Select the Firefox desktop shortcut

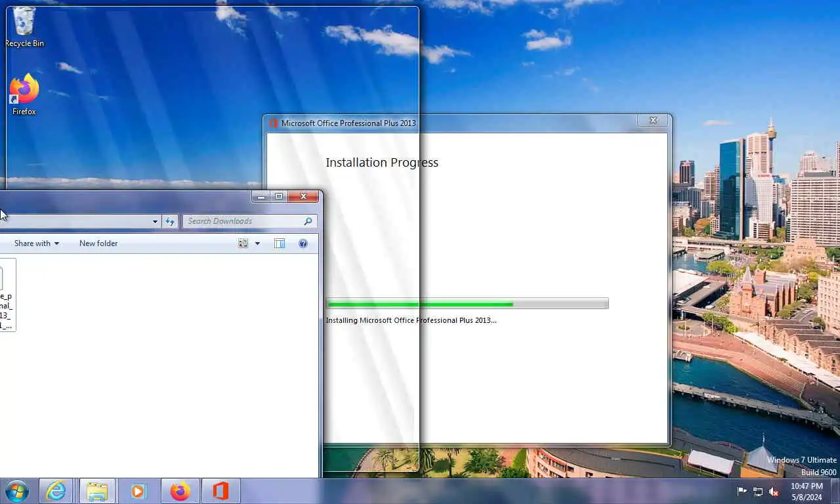point(24,95)
